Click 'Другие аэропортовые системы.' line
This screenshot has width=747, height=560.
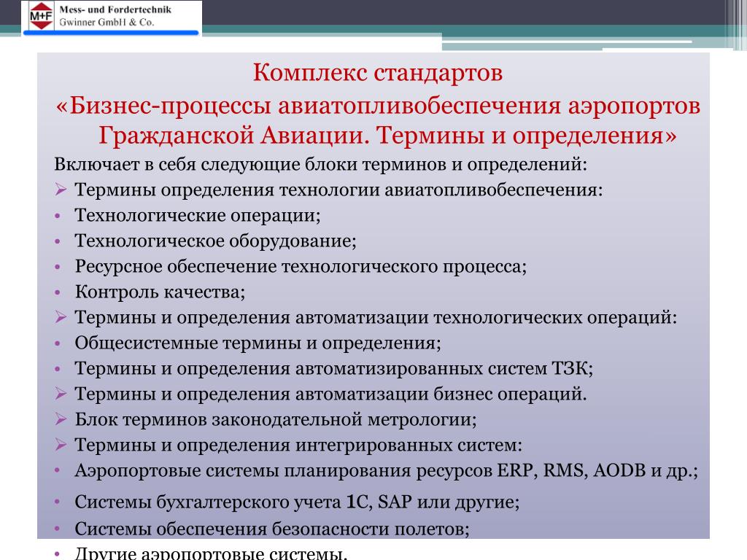(211, 553)
